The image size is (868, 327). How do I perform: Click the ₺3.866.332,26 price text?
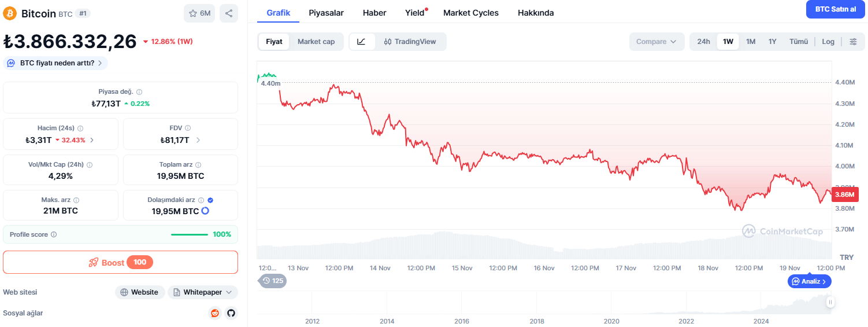click(x=70, y=41)
